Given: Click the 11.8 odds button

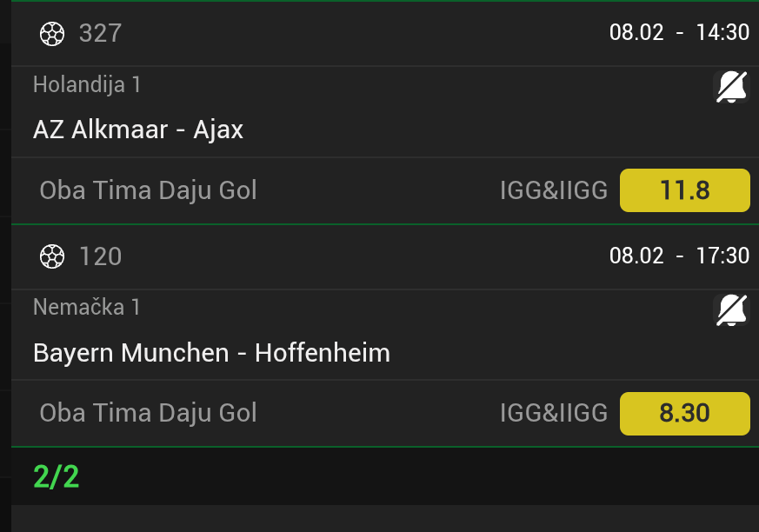Looking at the screenshot, I should (x=684, y=190).
